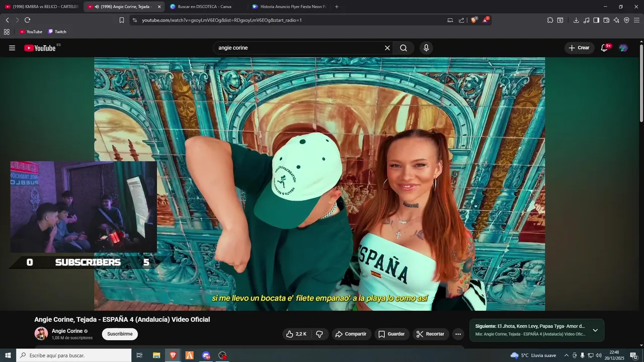644x362 pixels.
Task: Click the Windows taskbar search box
Action: 74,355
